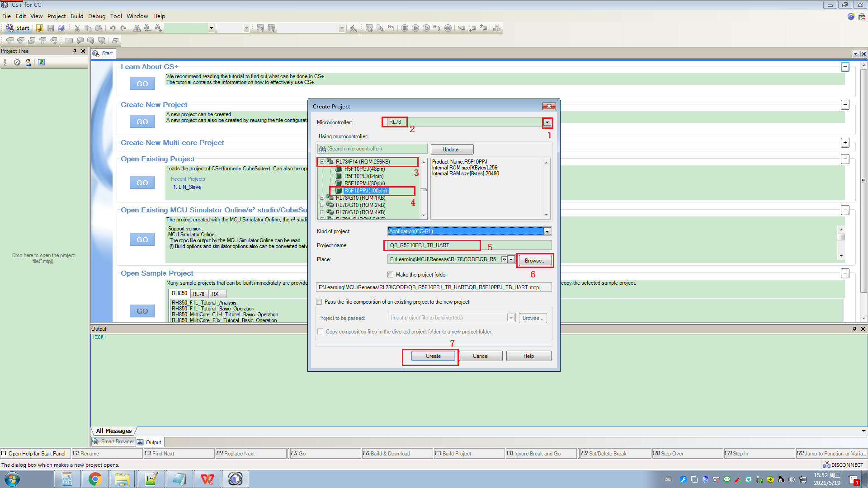Click the refresh icon in Project Tree toolbar
The width and height of the screenshot is (868, 488).
[x=41, y=62]
